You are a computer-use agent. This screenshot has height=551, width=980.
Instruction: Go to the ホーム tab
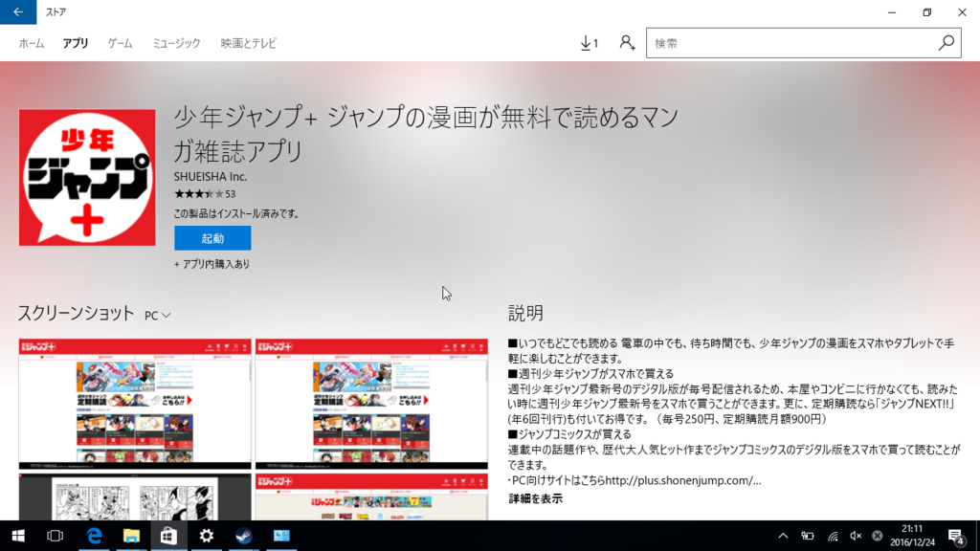pyautogui.click(x=32, y=43)
